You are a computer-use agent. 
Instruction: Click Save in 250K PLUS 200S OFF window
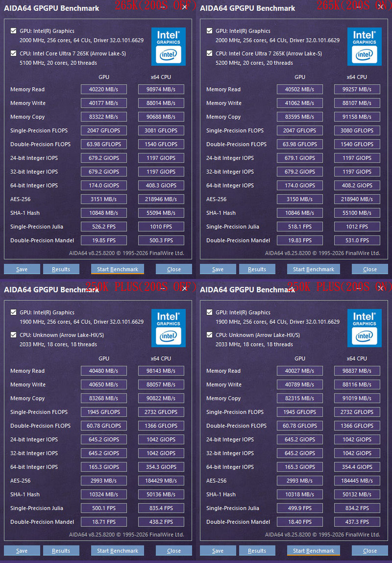pyautogui.click(x=22, y=551)
